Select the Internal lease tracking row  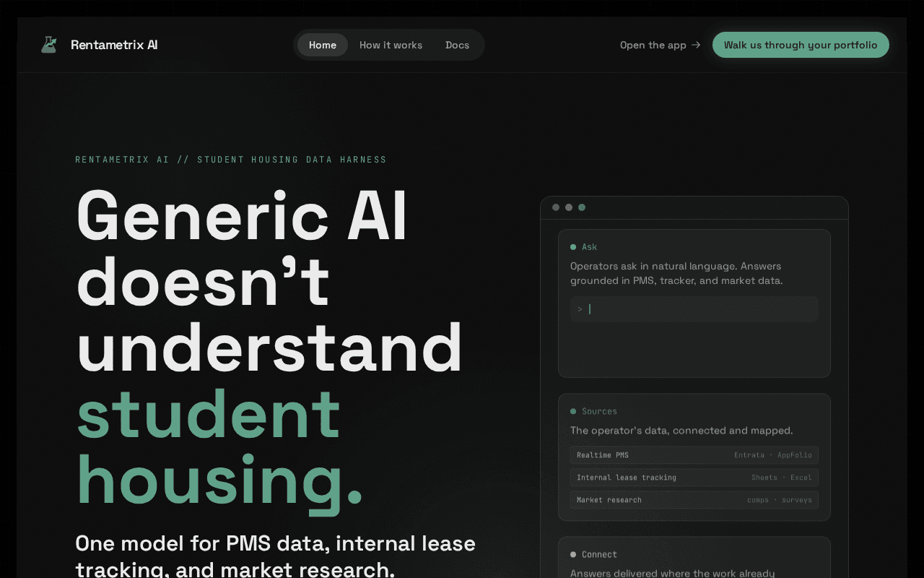tap(694, 478)
